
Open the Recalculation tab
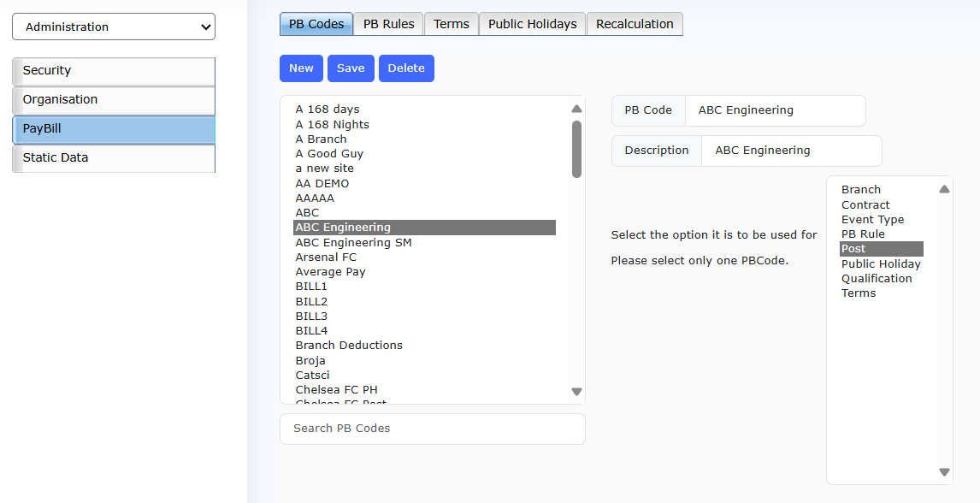[x=635, y=24]
